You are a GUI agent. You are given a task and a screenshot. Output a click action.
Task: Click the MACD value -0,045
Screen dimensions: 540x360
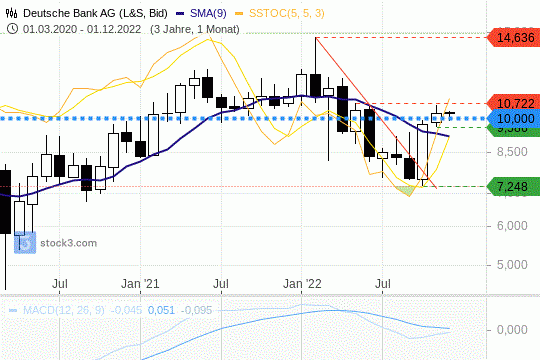pos(126,310)
